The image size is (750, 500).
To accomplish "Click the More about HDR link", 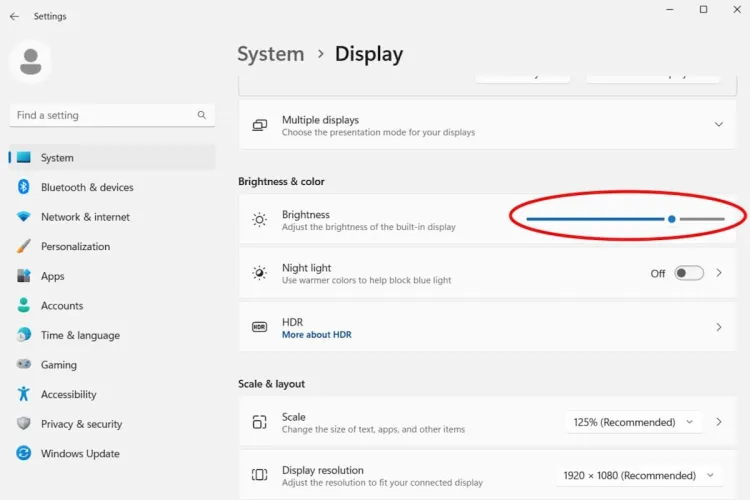I will [x=316, y=335].
